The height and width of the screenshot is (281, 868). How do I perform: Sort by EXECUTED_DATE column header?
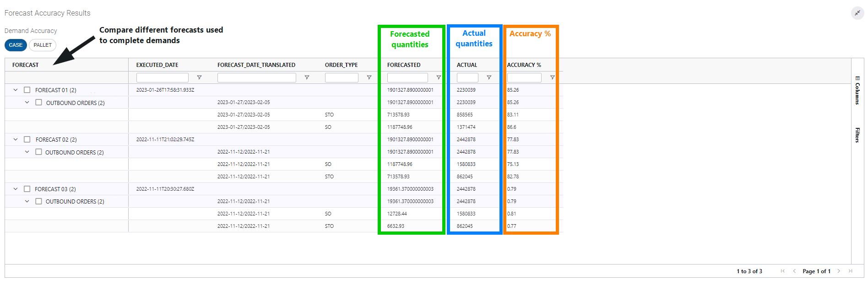coord(157,65)
